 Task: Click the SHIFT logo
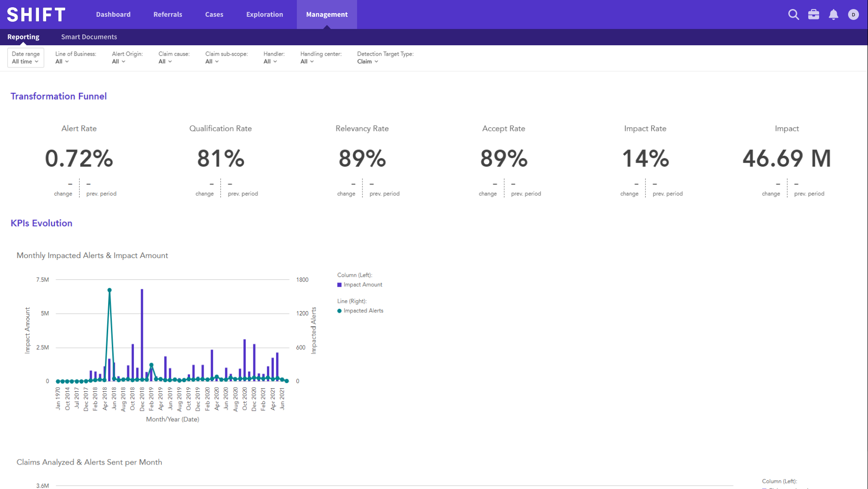(36, 14)
